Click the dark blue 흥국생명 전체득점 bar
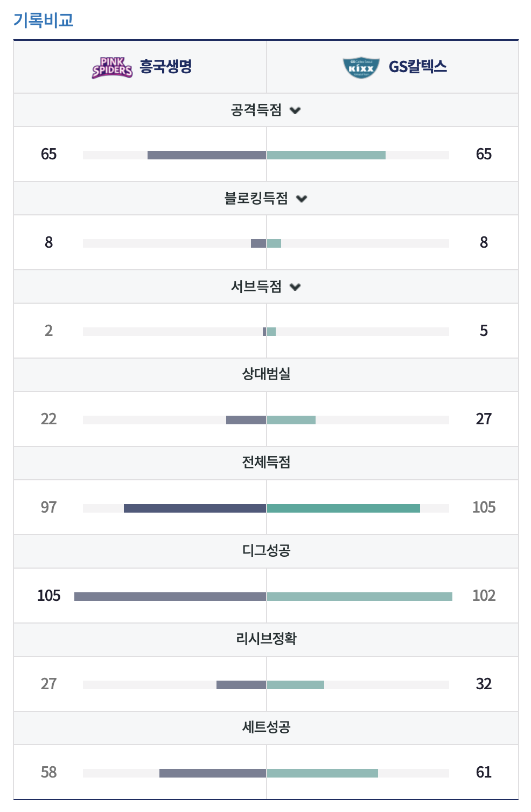 (195, 508)
